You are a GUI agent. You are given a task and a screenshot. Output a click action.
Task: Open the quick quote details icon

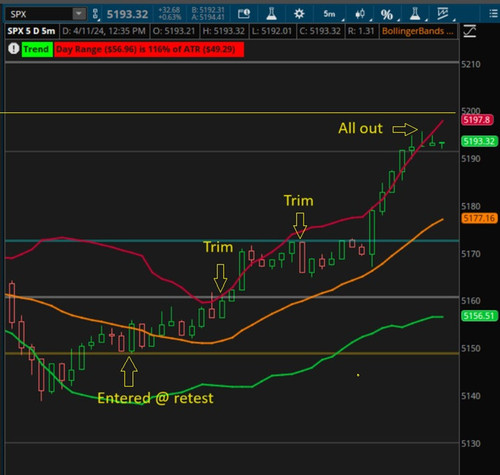[x=244, y=14]
